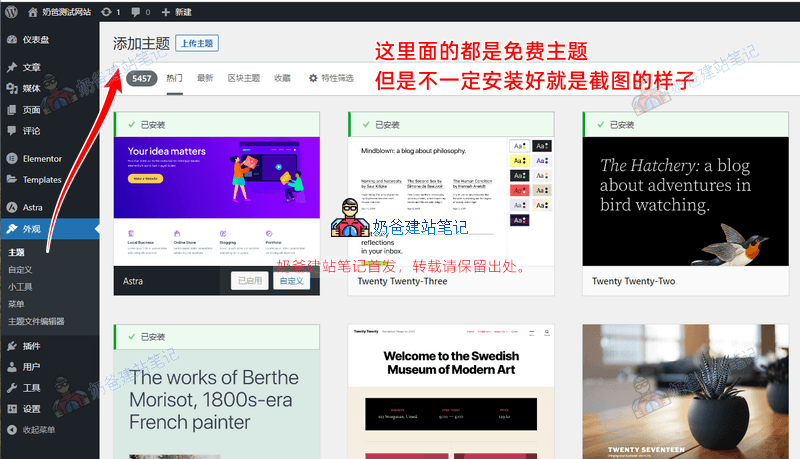
Task: Click the WordPress logo in admin bar
Action: (11, 11)
